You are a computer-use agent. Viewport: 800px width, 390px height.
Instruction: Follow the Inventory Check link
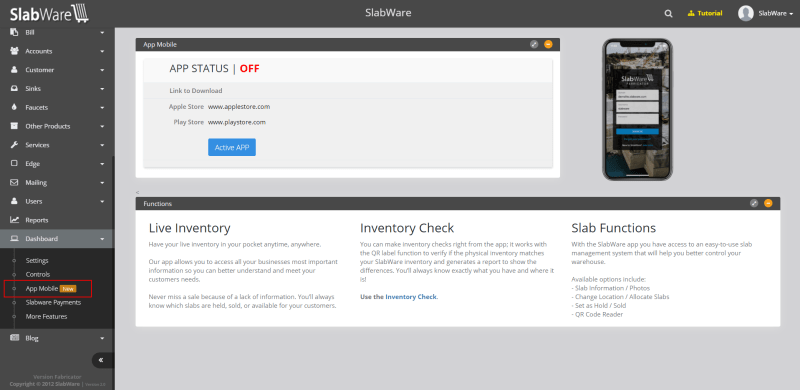tap(411, 297)
